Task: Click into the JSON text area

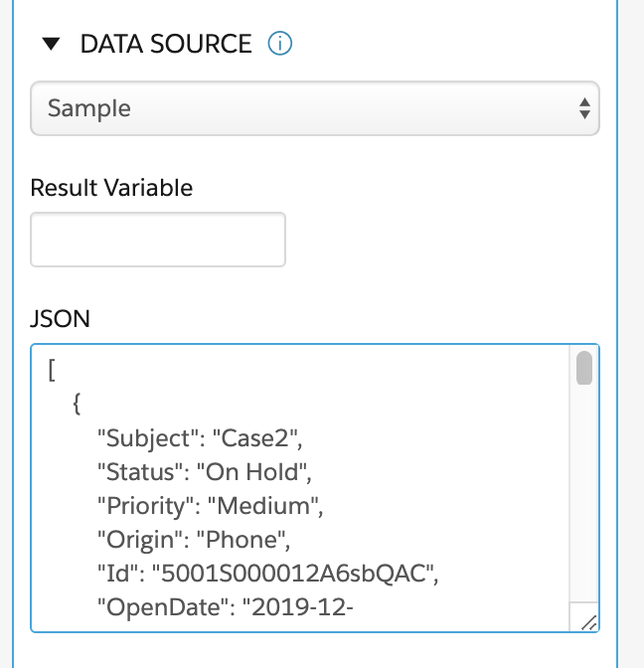Action: click(300, 488)
